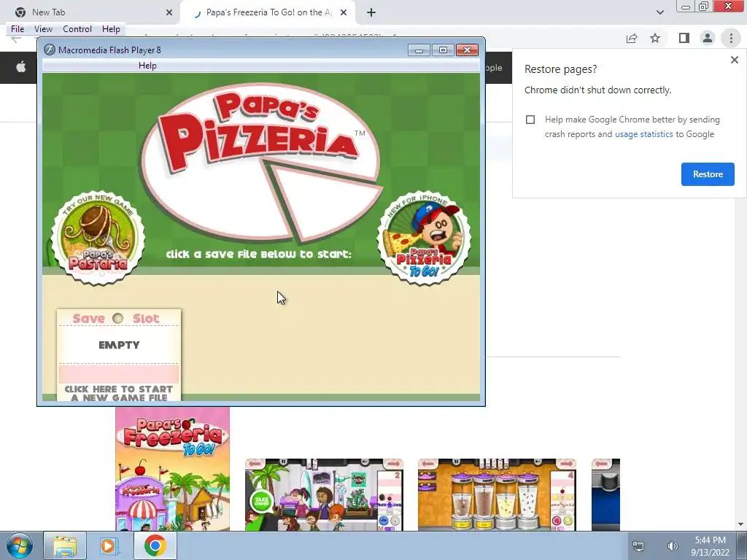Screen dimensions: 747x560
Task: Close the Macromedia Flash Player window
Action: 467,50
